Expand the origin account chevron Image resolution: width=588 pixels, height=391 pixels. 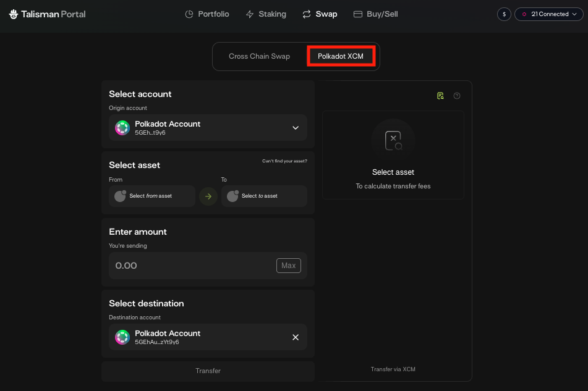(x=296, y=128)
